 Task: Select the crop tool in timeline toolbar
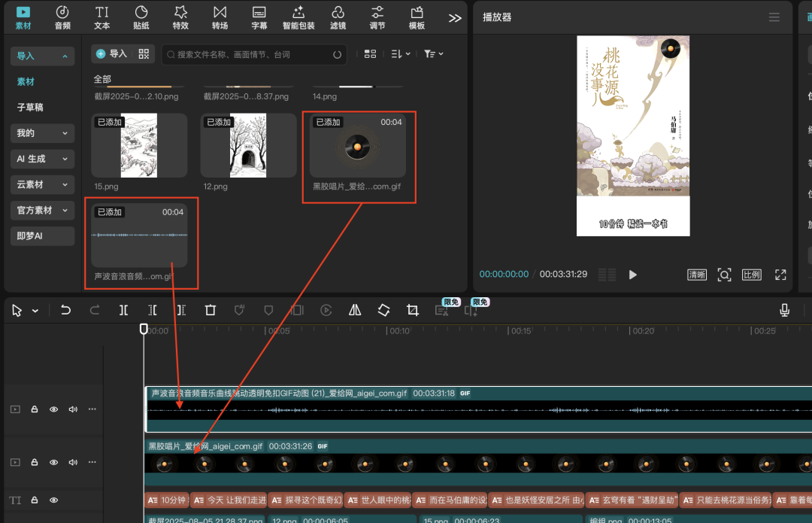pyautogui.click(x=412, y=310)
